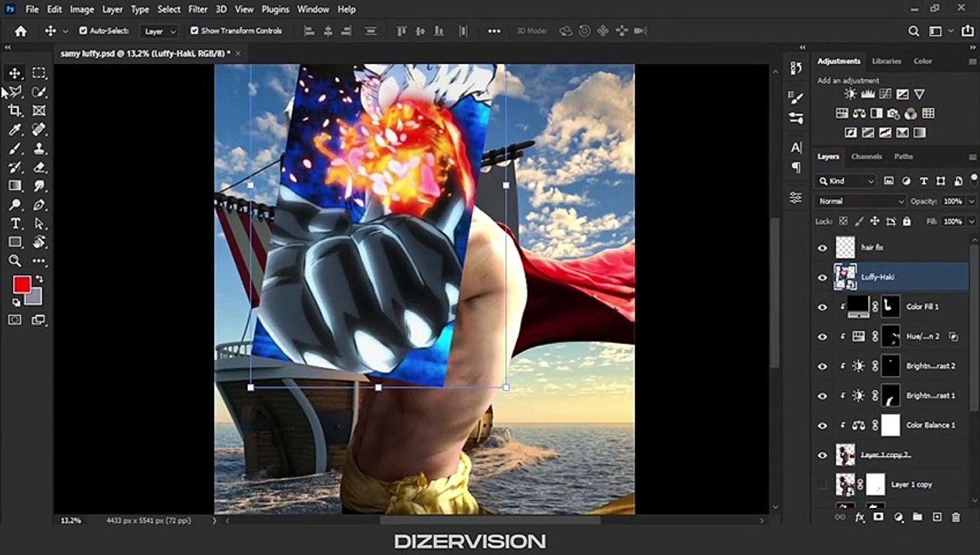
Task: Open the Filter menu
Action: tap(198, 9)
